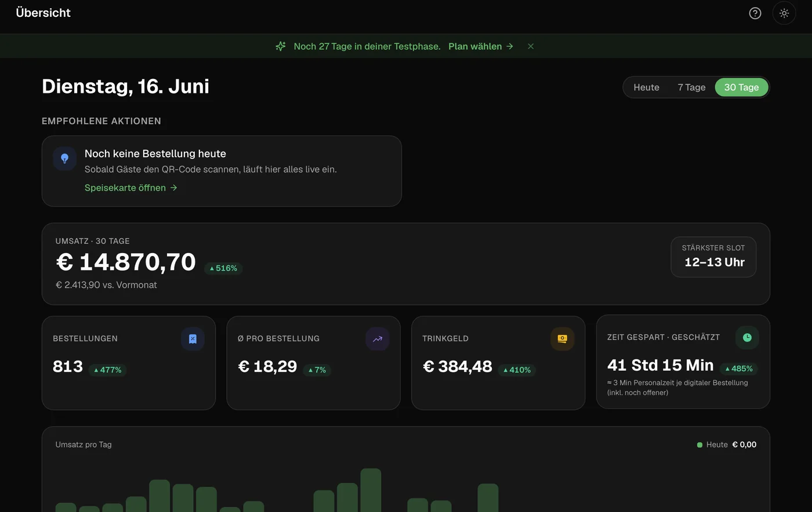Click the lightbulb icon in recommendation card

pos(64,158)
